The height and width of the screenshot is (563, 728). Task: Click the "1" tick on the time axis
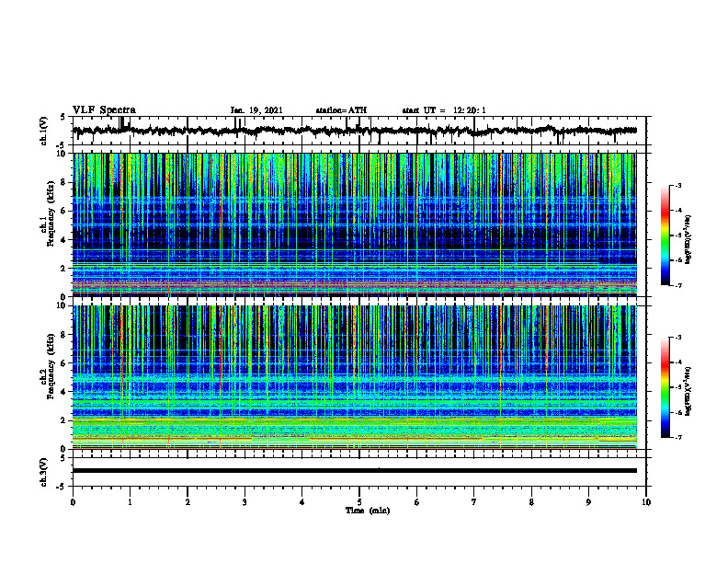coord(130,502)
